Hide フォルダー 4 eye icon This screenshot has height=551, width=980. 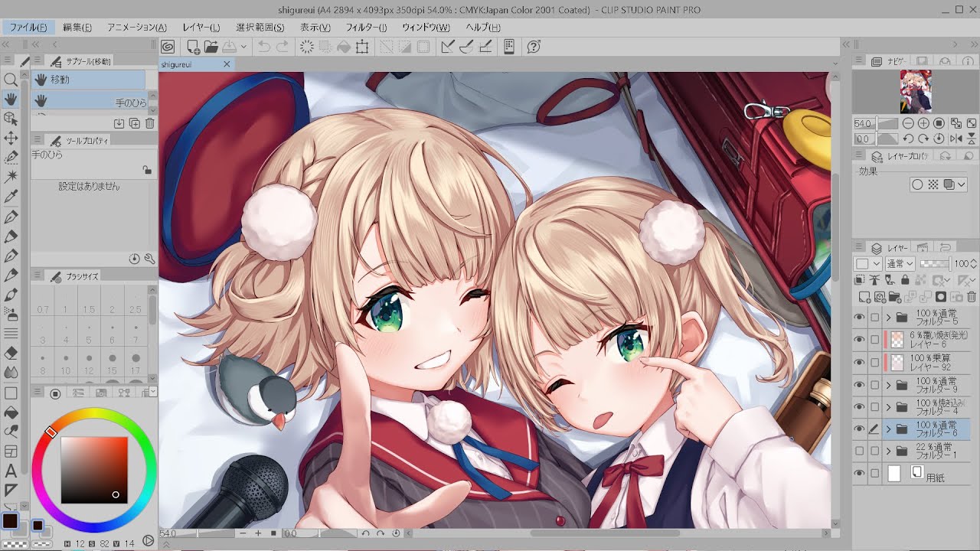(860, 407)
